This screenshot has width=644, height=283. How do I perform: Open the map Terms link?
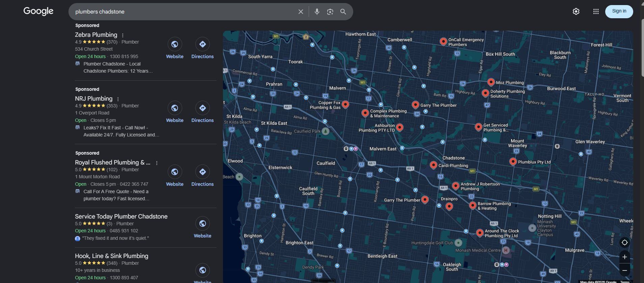coord(624,282)
